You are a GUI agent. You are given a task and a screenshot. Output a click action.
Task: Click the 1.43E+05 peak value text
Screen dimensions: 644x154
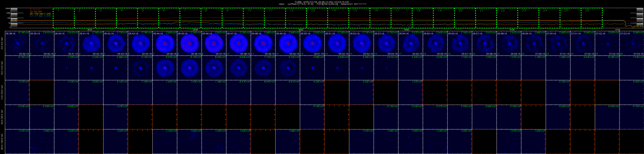coord(196,82)
